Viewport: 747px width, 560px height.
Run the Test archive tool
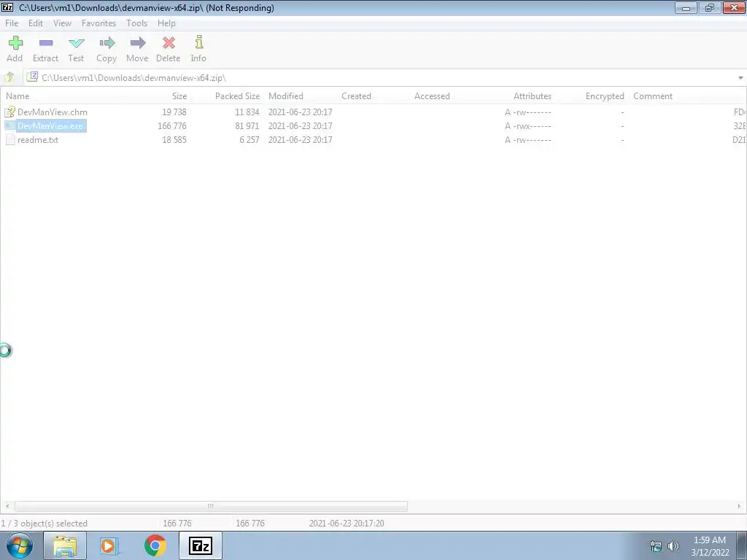coord(76,43)
